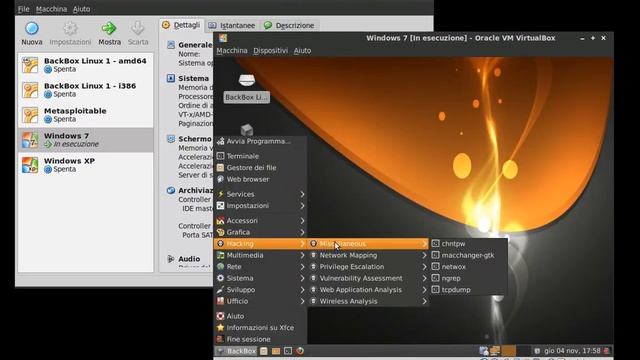Open the Wireless Analysis submenu
This screenshot has width=640, height=360.
[368, 301]
